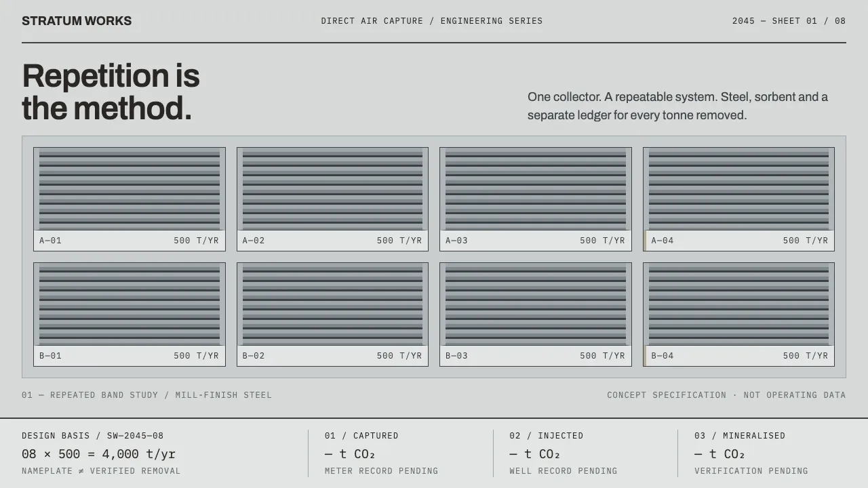Image resolution: width=868 pixels, height=488 pixels.
Task: Select the A-01 collector panel image
Action: click(130, 189)
